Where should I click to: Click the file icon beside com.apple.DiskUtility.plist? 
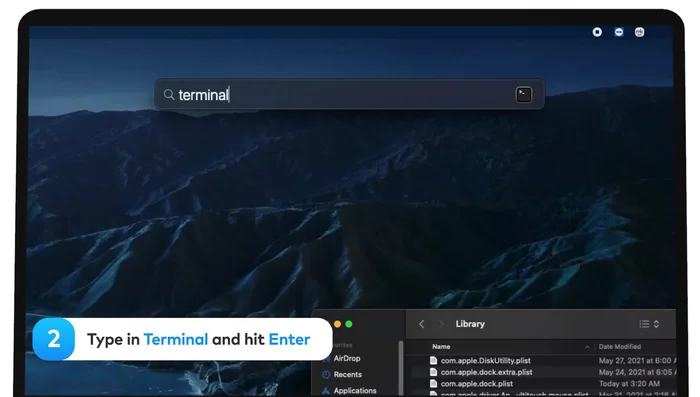coord(433,360)
